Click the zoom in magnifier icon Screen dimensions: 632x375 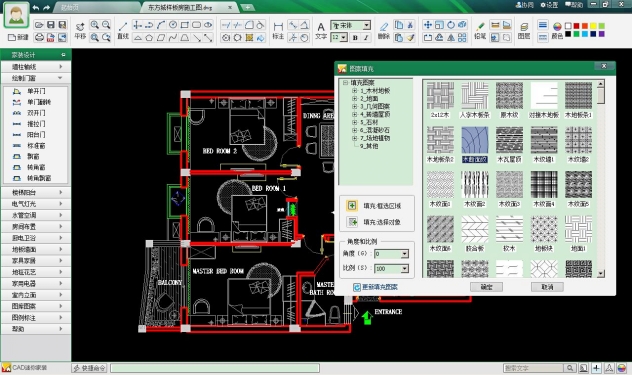94,25
